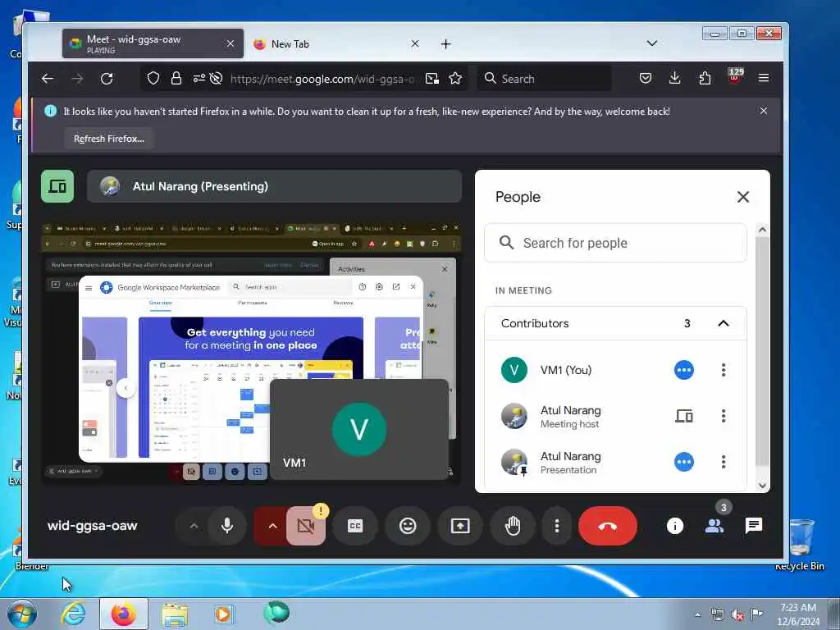Reload the current page
This screenshot has width=840, height=630.
107,79
